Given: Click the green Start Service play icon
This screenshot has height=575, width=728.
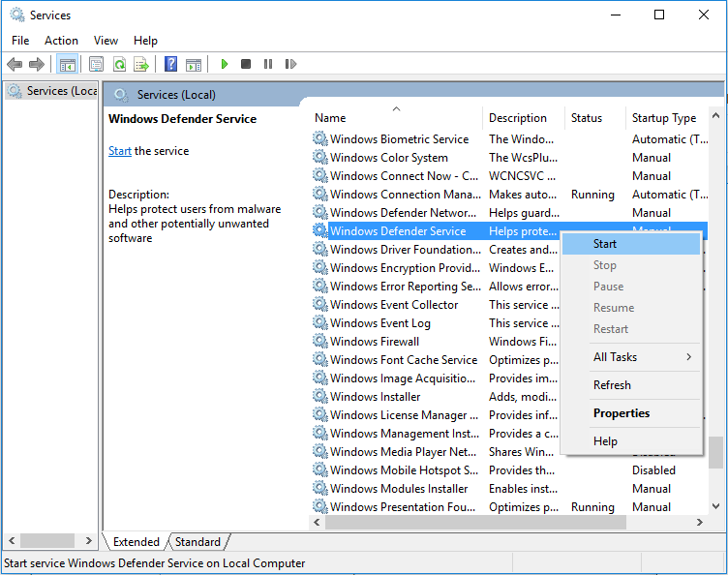Looking at the screenshot, I should tap(225, 64).
